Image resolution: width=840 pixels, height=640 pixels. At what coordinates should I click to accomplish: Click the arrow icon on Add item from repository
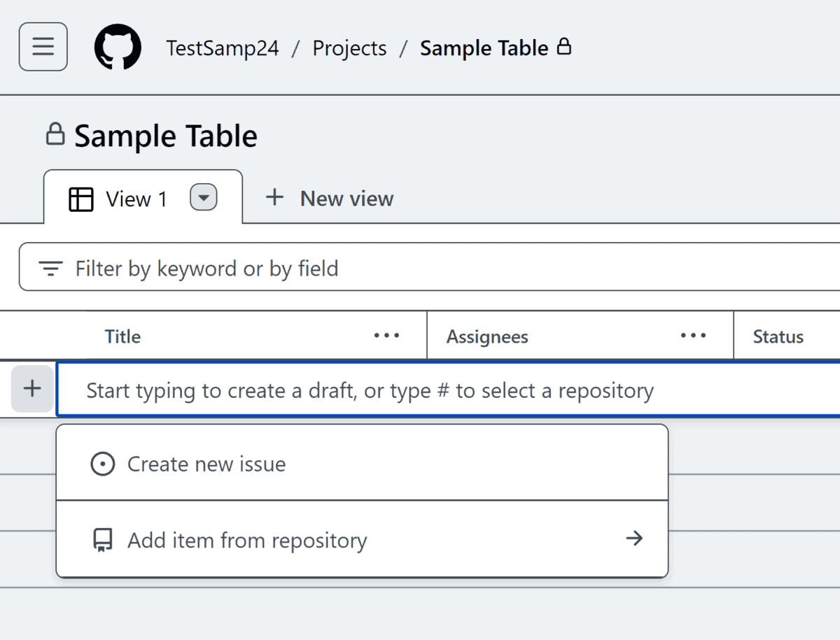point(635,539)
